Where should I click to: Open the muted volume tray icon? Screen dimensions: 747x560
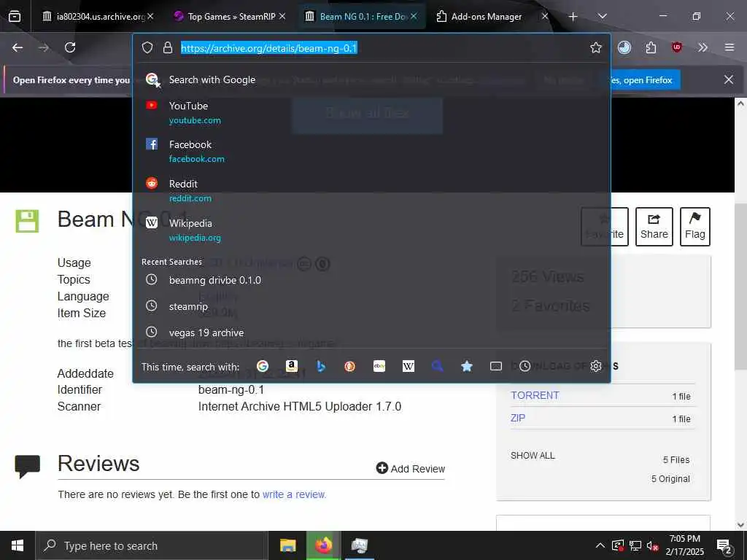[x=652, y=545]
